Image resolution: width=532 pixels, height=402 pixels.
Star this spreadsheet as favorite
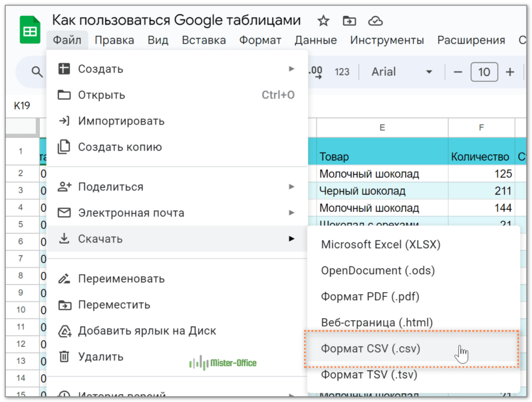[x=323, y=21]
